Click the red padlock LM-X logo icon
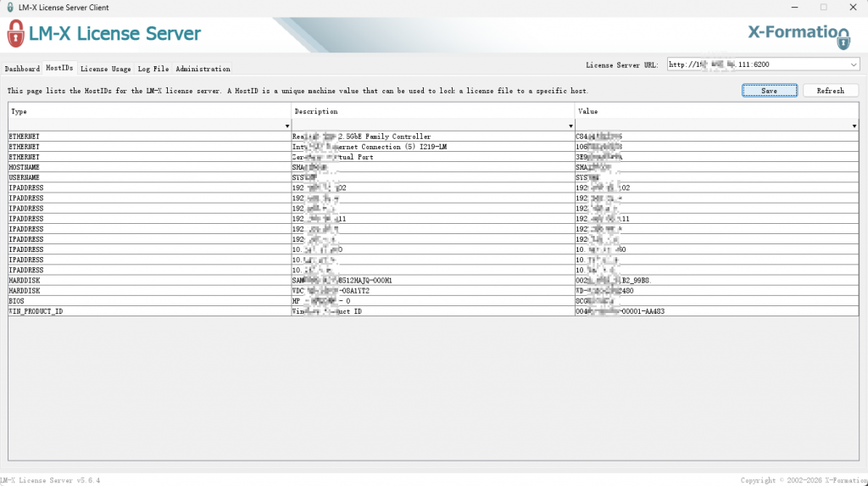Screen dimensions: 868x486 point(16,35)
